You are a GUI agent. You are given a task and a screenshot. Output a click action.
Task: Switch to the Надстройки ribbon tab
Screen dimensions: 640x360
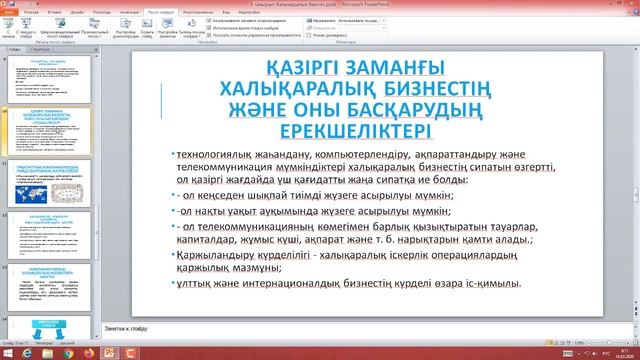(x=249, y=12)
